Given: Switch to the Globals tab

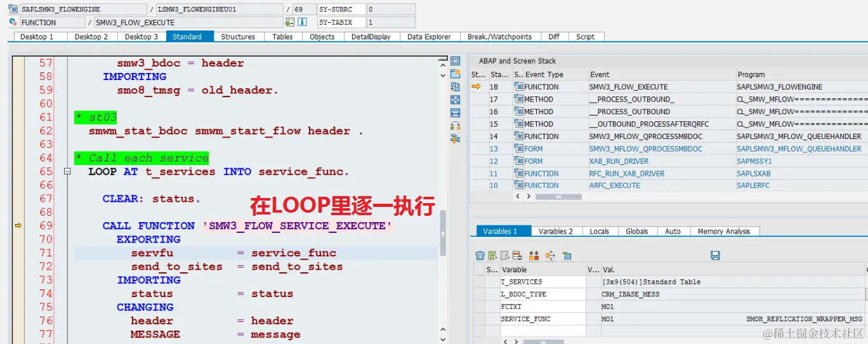Looking at the screenshot, I should click(x=636, y=232).
